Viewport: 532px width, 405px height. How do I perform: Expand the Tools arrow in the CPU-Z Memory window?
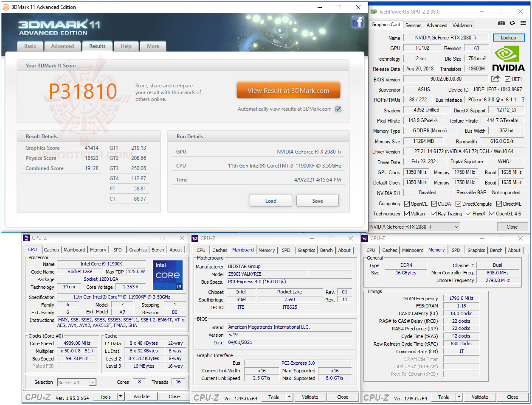pyautogui.click(x=459, y=397)
